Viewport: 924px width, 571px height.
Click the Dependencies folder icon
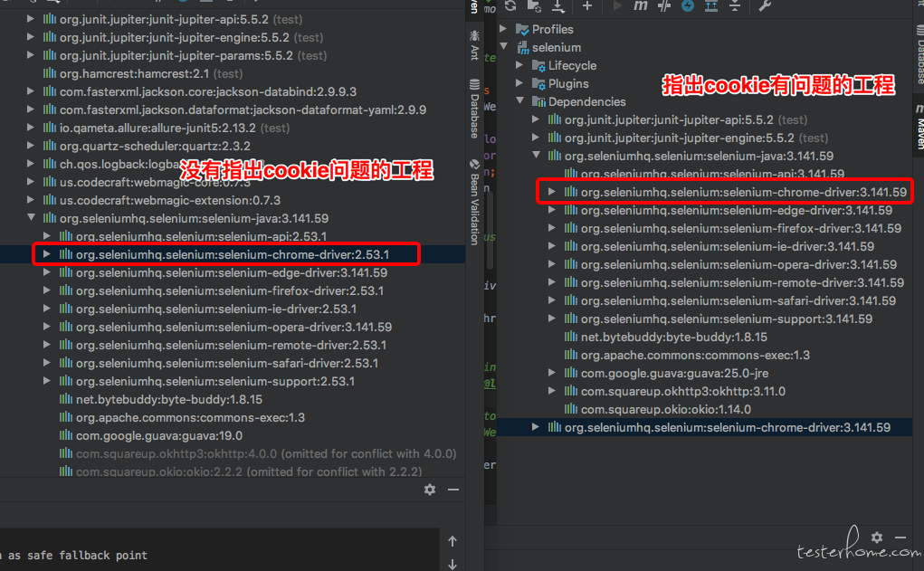pos(538,101)
